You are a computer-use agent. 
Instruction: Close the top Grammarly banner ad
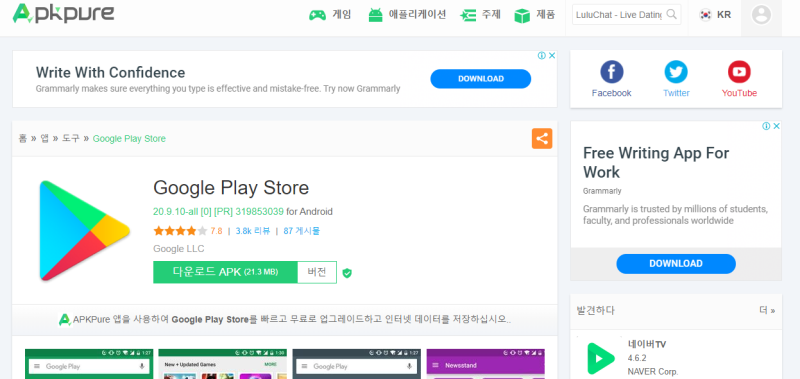pyautogui.click(x=552, y=56)
